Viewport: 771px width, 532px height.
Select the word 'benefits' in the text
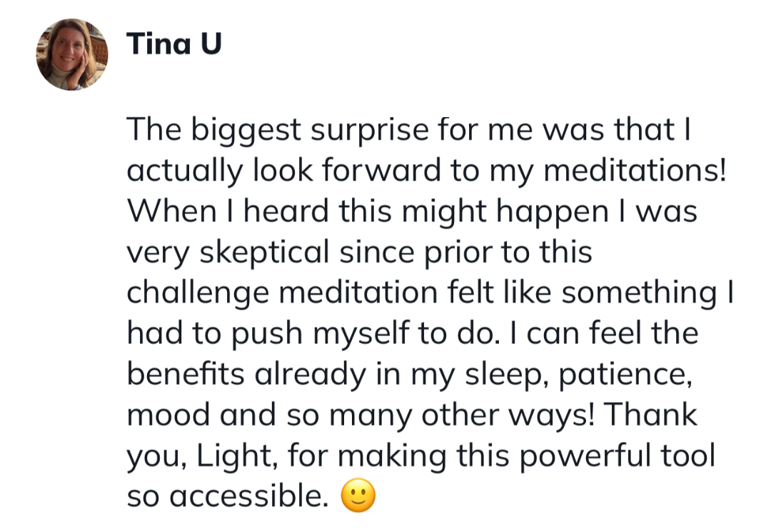(186, 374)
